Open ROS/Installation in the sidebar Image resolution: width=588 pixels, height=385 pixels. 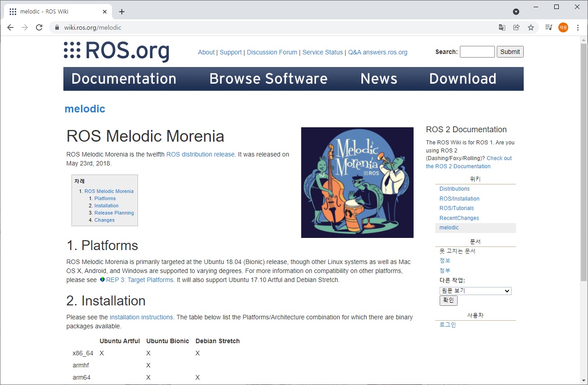[x=459, y=199]
